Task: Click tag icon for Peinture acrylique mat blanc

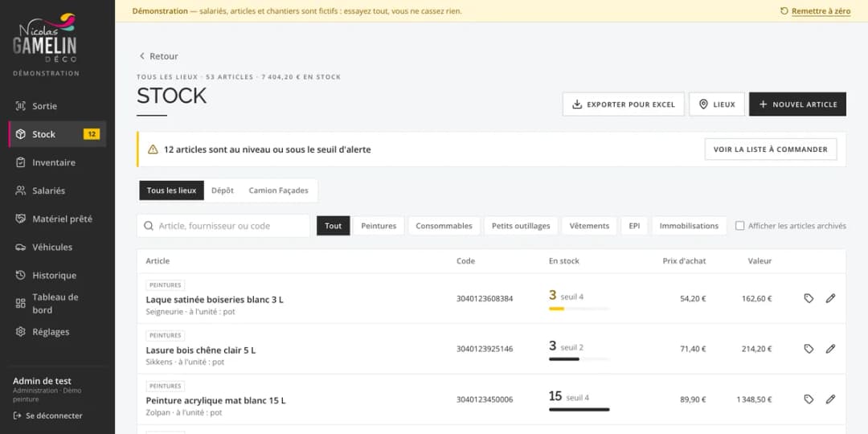Action: pos(809,399)
